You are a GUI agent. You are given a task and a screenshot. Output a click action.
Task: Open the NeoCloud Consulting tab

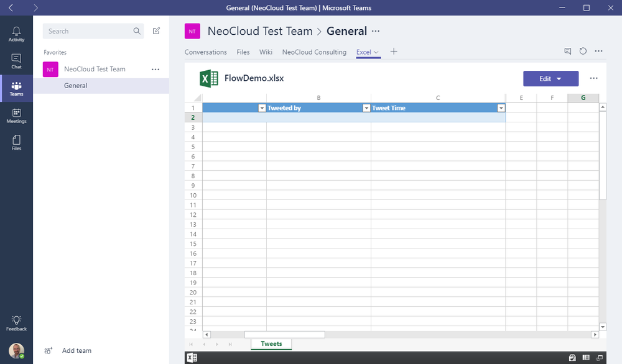[314, 52]
